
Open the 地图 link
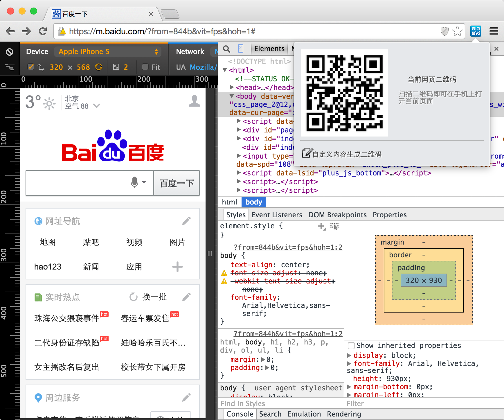[48, 242]
